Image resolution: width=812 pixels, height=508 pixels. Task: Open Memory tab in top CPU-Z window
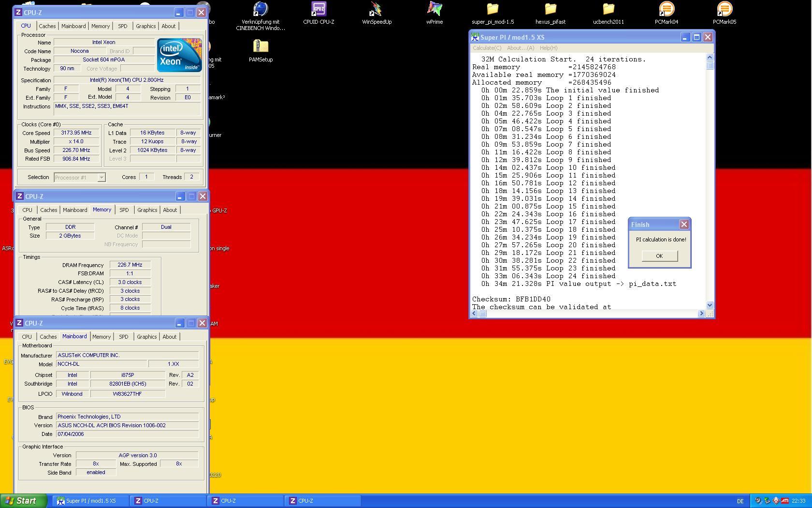click(101, 26)
